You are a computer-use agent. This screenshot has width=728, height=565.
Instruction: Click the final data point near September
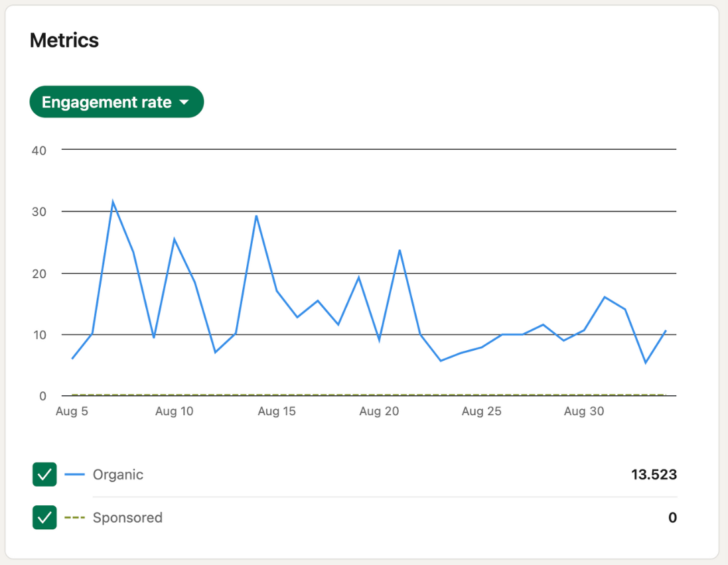pyautogui.click(x=666, y=330)
